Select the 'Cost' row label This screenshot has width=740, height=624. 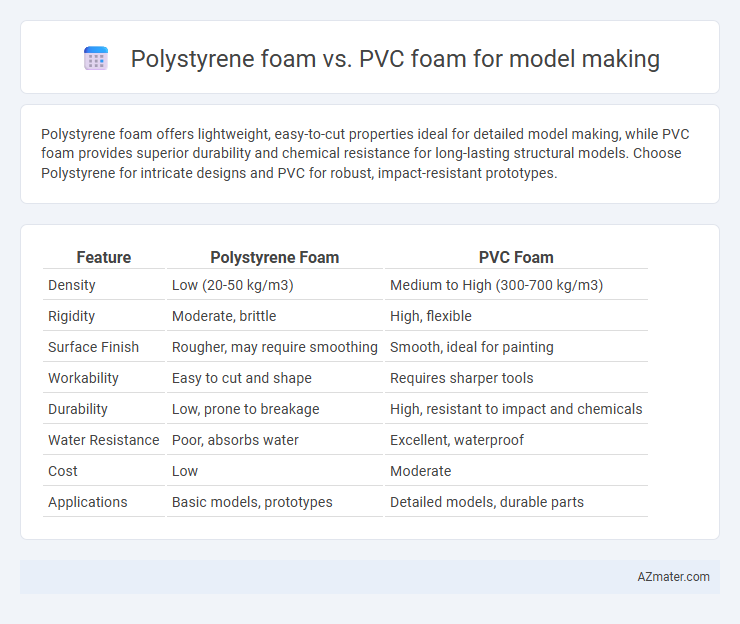[63, 471]
